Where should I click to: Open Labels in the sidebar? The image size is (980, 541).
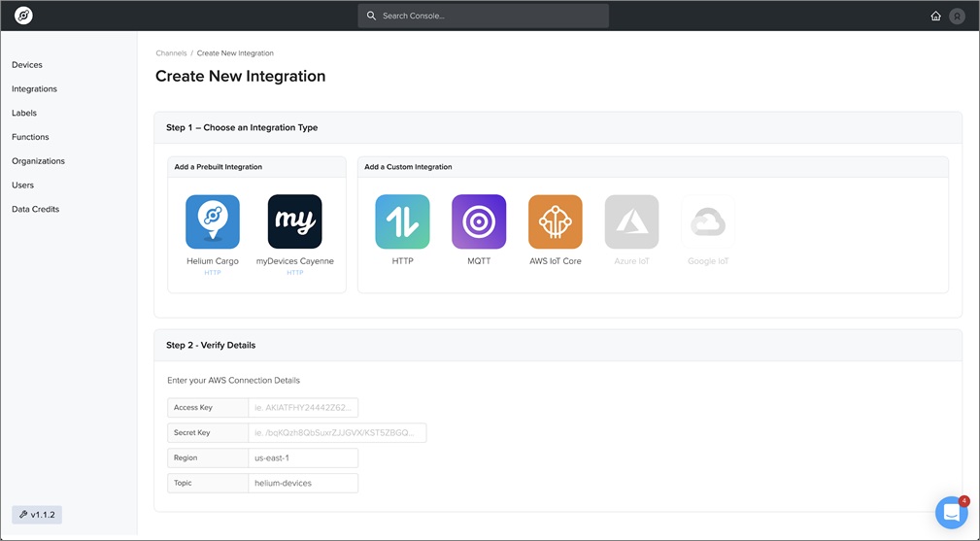point(24,113)
